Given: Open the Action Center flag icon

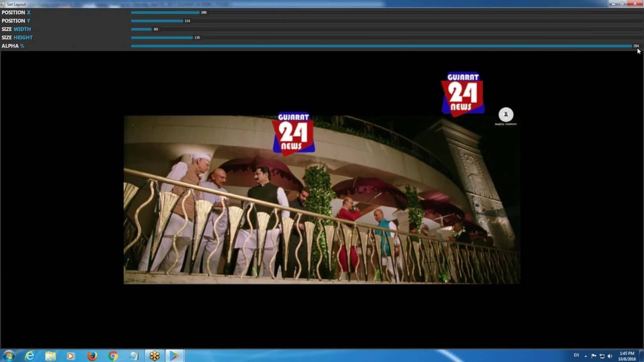Looking at the screenshot, I should click(594, 356).
